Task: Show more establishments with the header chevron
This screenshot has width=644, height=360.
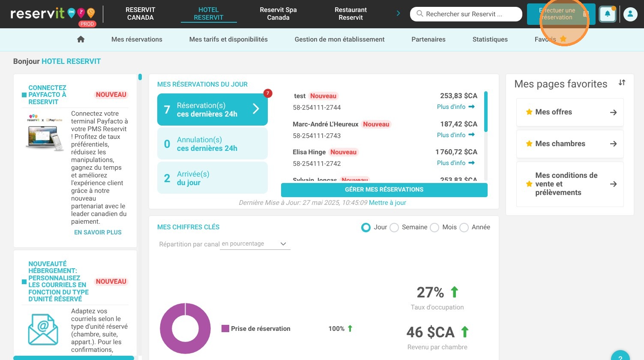Action: coord(398,13)
